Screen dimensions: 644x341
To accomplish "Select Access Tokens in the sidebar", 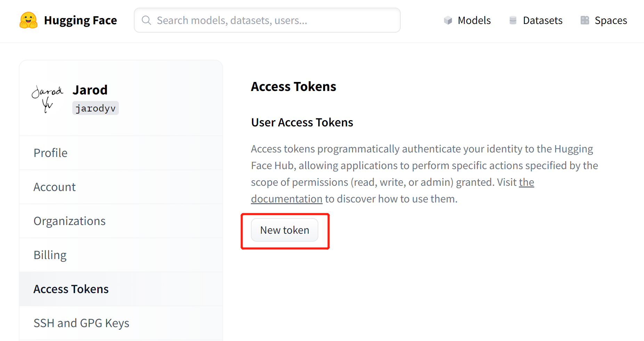I will [121, 289].
